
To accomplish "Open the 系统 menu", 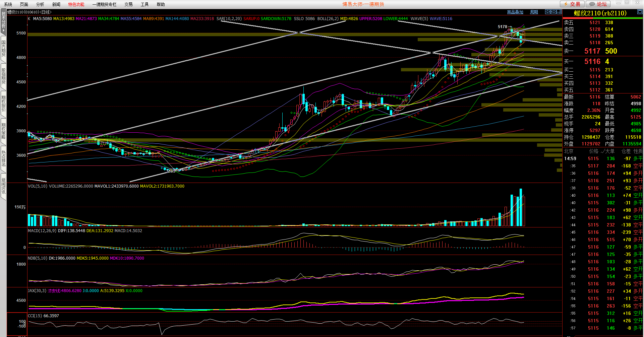I will [x=8, y=4].
